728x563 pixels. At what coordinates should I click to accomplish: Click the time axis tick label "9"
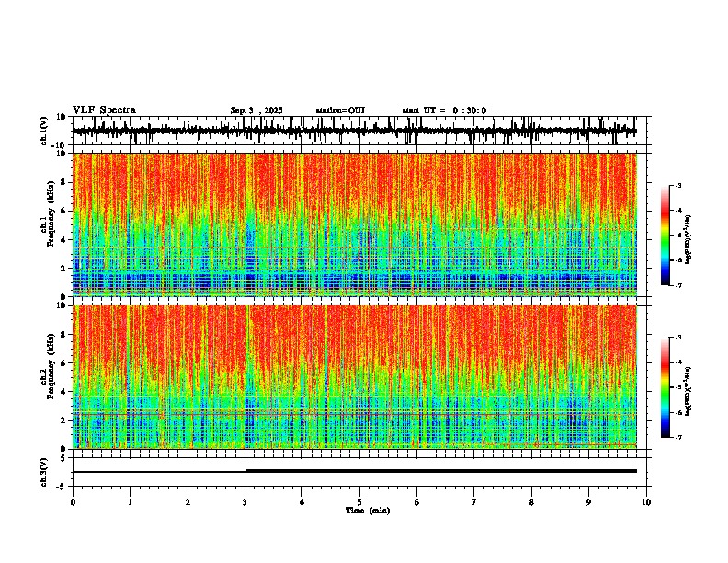pyautogui.click(x=588, y=502)
